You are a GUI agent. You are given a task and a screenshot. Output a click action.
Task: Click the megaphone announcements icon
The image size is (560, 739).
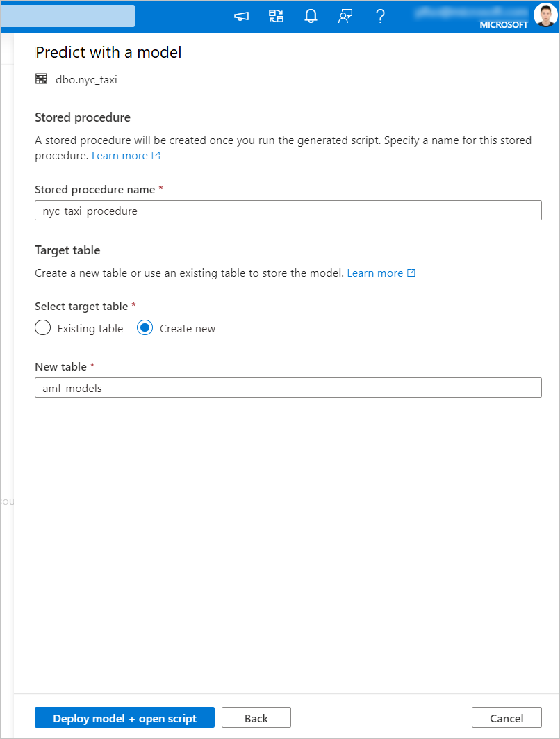(x=241, y=17)
